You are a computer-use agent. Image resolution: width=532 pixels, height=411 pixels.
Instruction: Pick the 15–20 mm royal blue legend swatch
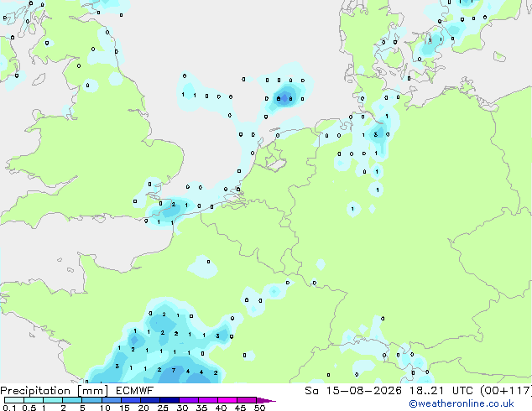[131, 400]
